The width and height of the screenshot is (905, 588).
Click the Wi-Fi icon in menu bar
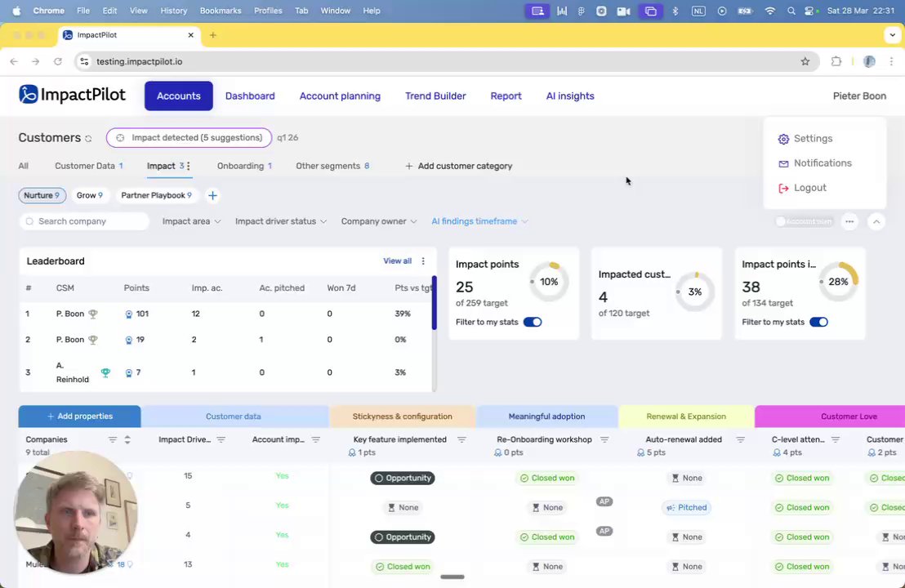[x=770, y=11]
